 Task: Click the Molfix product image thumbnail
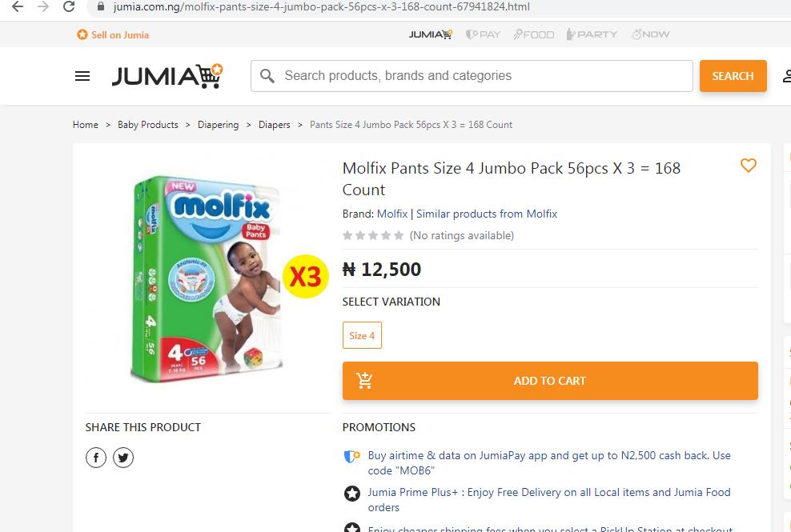coord(208,280)
